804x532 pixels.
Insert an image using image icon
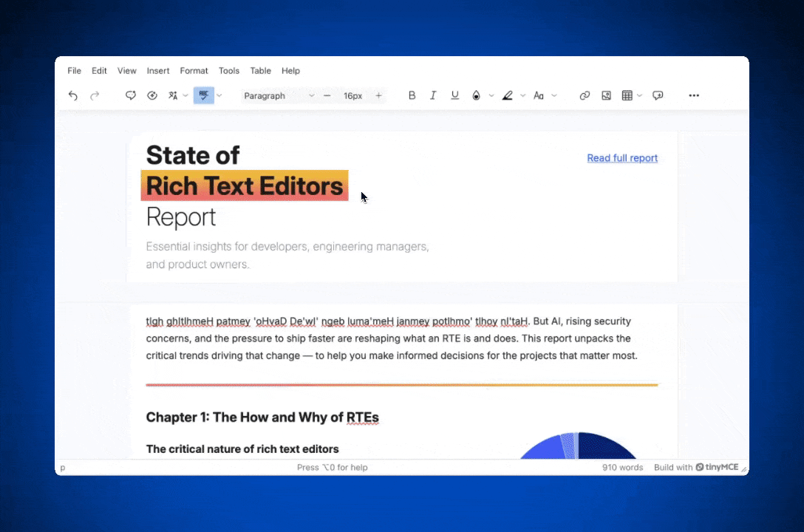click(606, 95)
